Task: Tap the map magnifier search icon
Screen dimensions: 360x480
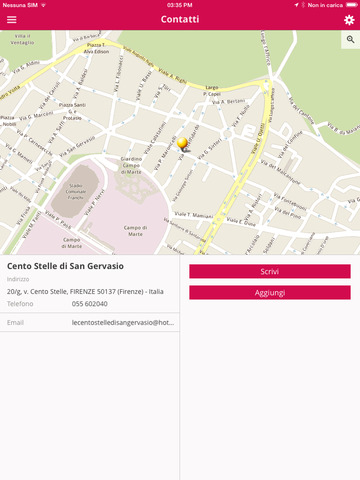Action: [x=350, y=39]
